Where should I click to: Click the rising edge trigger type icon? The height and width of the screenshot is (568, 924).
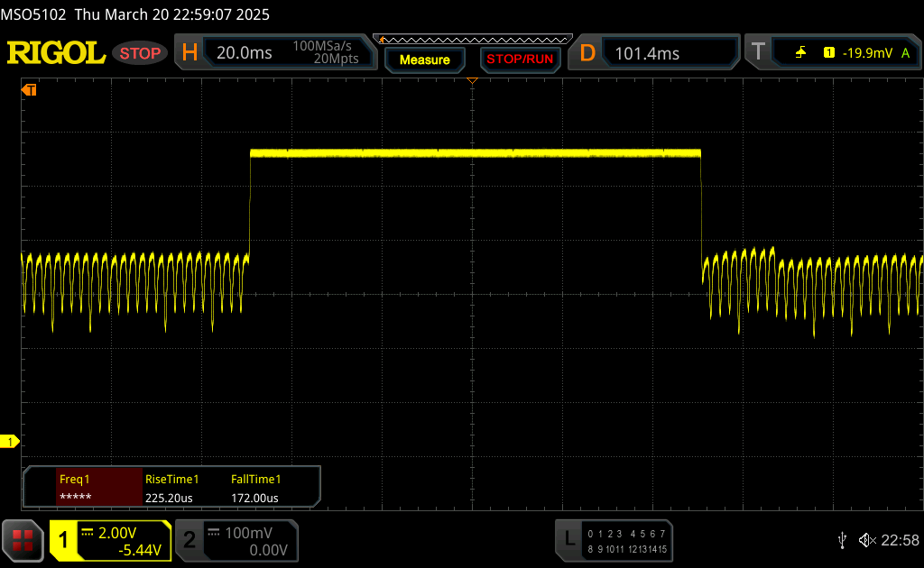pos(800,53)
